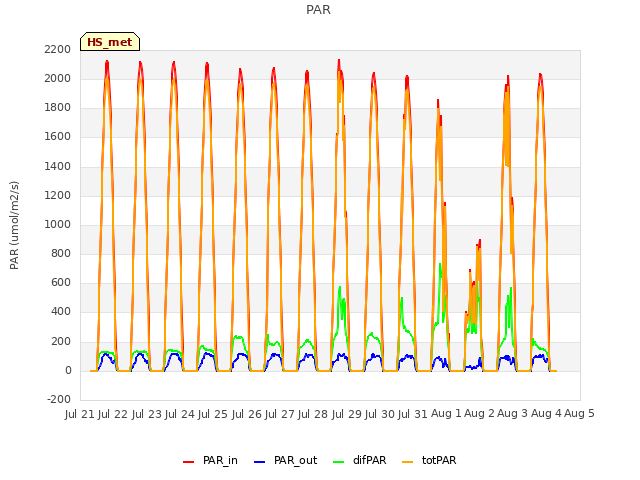
Task: Click the Jul 21 x-axis date label
Action: pos(80,414)
